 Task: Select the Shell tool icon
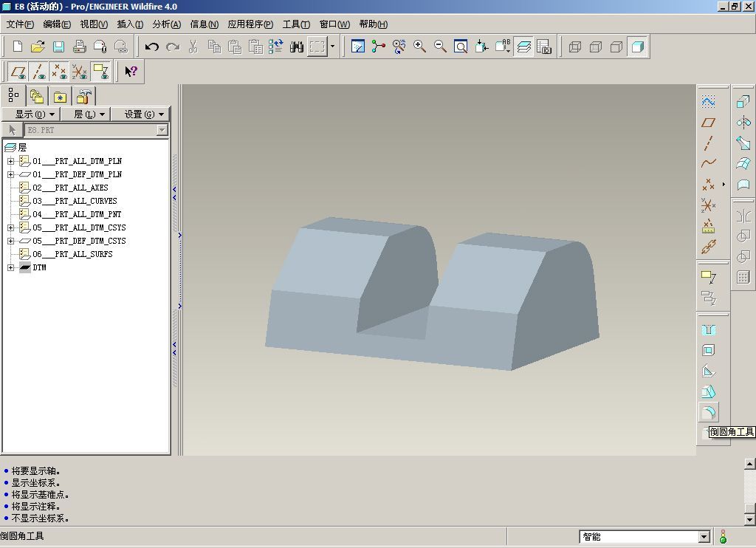pyautogui.click(x=708, y=350)
